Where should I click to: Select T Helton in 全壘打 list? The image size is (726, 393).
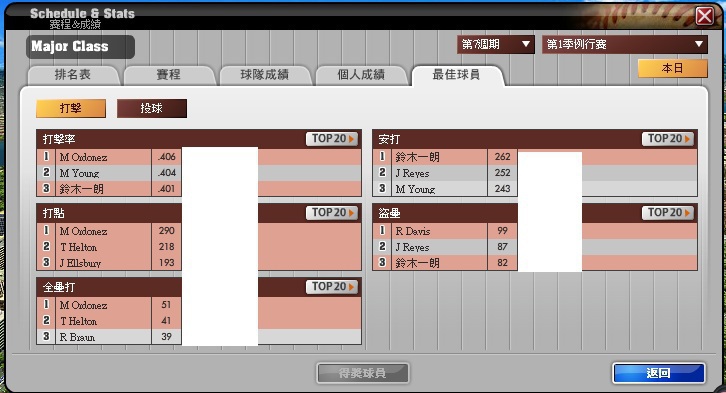pyautogui.click(x=78, y=321)
